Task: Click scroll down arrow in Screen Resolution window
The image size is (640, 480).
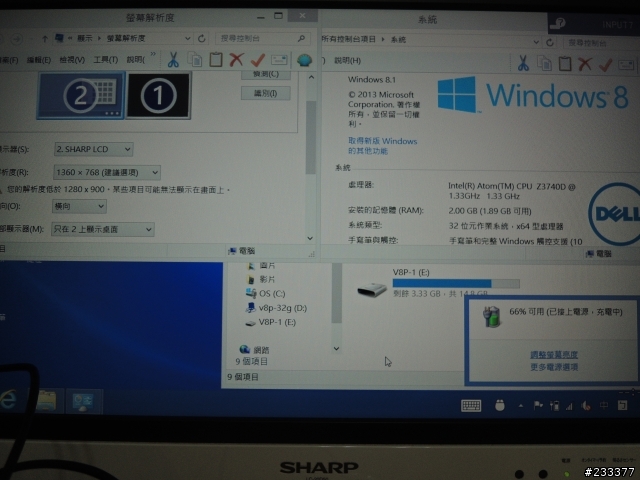Action: (310, 238)
